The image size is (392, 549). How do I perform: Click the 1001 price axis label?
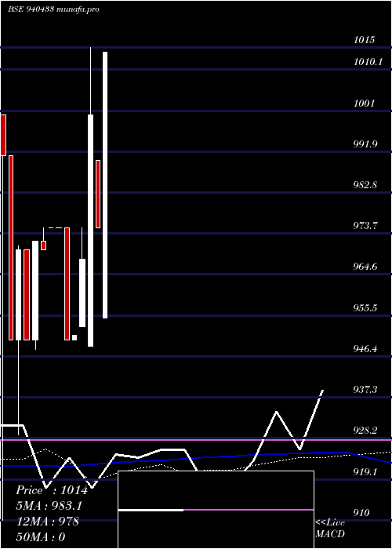click(364, 104)
